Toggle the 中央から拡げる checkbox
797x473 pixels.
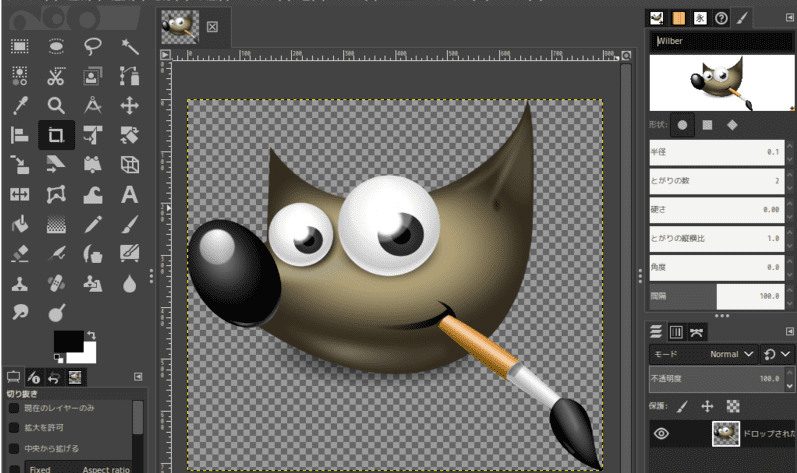click(x=14, y=449)
